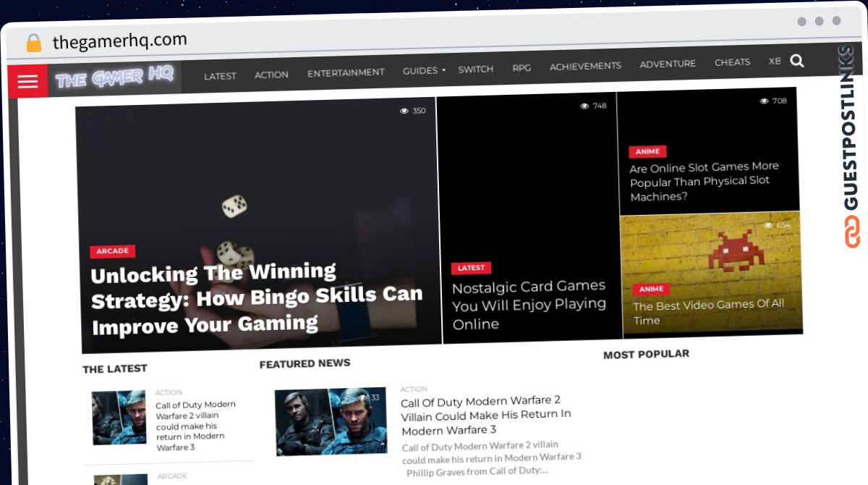Click The Gamer HQ neon logo
The image size is (868, 485).
point(114,77)
